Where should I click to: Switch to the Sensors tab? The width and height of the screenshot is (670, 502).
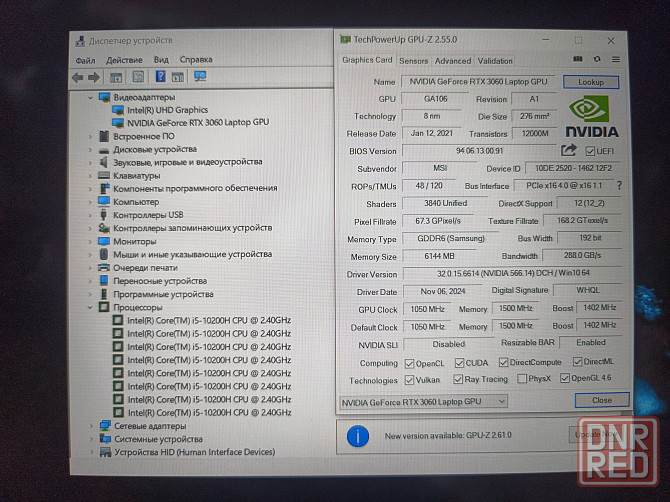click(x=413, y=61)
